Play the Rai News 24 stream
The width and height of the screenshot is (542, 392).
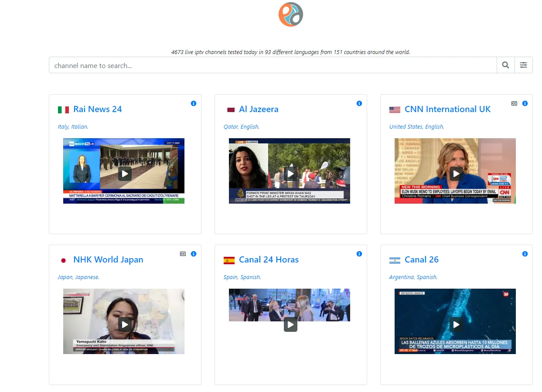pos(125,174)
